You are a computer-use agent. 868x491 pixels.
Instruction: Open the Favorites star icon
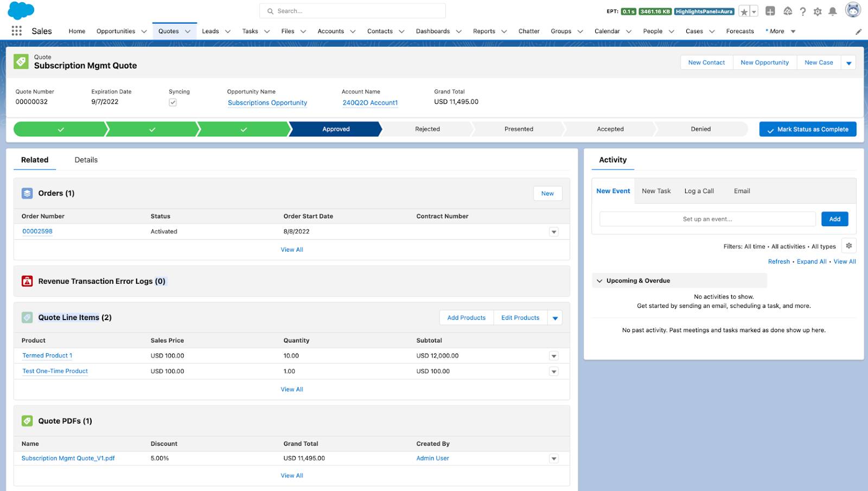(744, 11)
